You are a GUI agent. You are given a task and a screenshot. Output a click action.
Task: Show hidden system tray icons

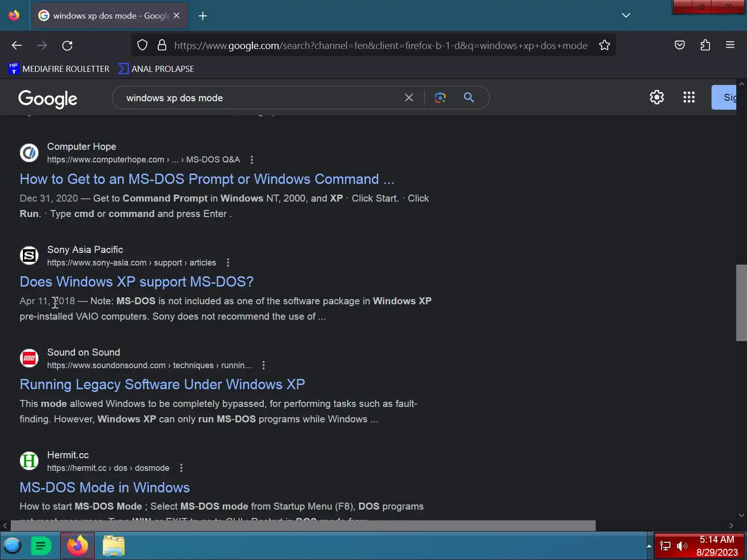tap(649, 546)
